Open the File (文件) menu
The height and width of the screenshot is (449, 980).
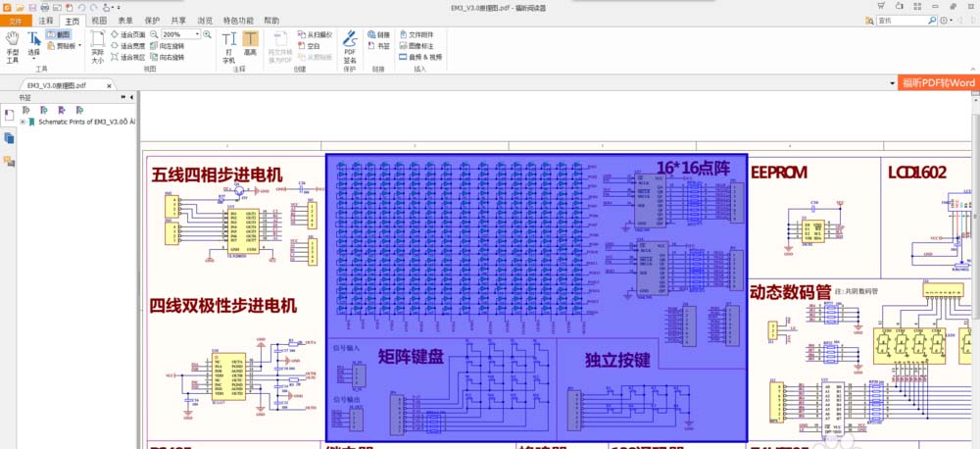point(15,20)
